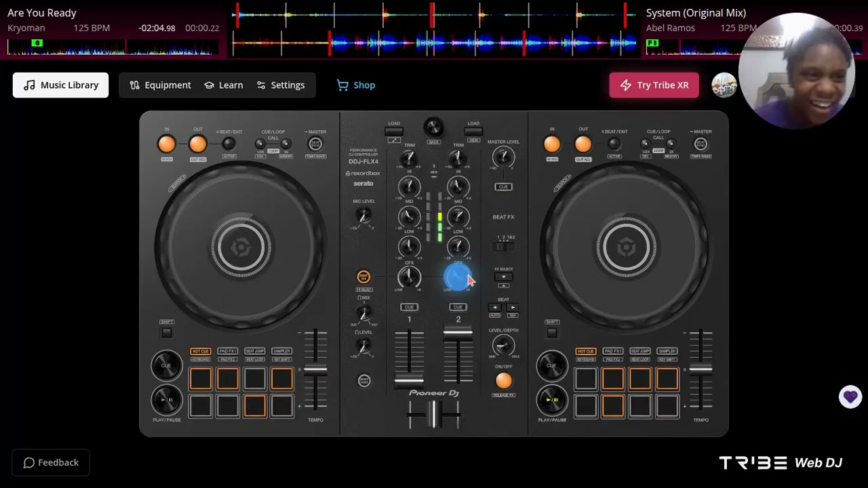The width and height of the screenshot is (868, 488).
Task: Click left deck Tempo slider handle
Action: click(315, 369)
